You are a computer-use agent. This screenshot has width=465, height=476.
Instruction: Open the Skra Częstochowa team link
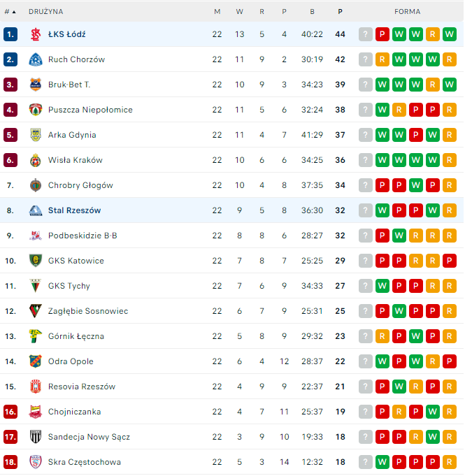click(x=84, y=462)
